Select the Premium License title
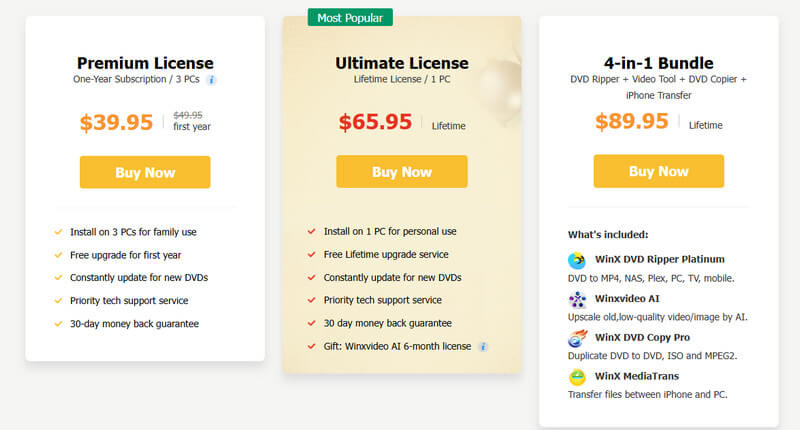The image size is (800, 430). click(x=145, y=63)
